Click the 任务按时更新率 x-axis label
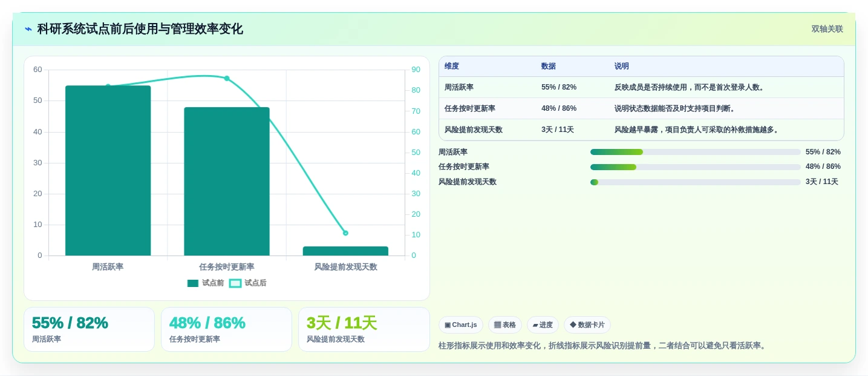Image resolution: width=868 pixels, height=376 pixels. 227,267
